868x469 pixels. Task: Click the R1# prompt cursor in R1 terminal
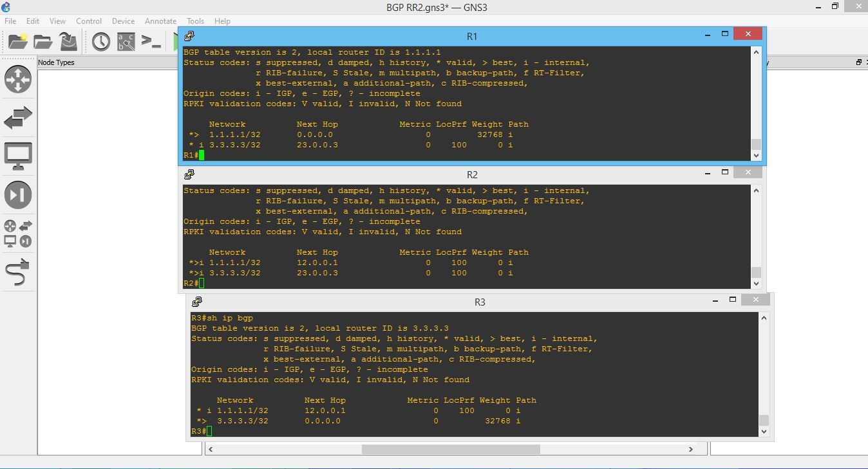[202, 155]
